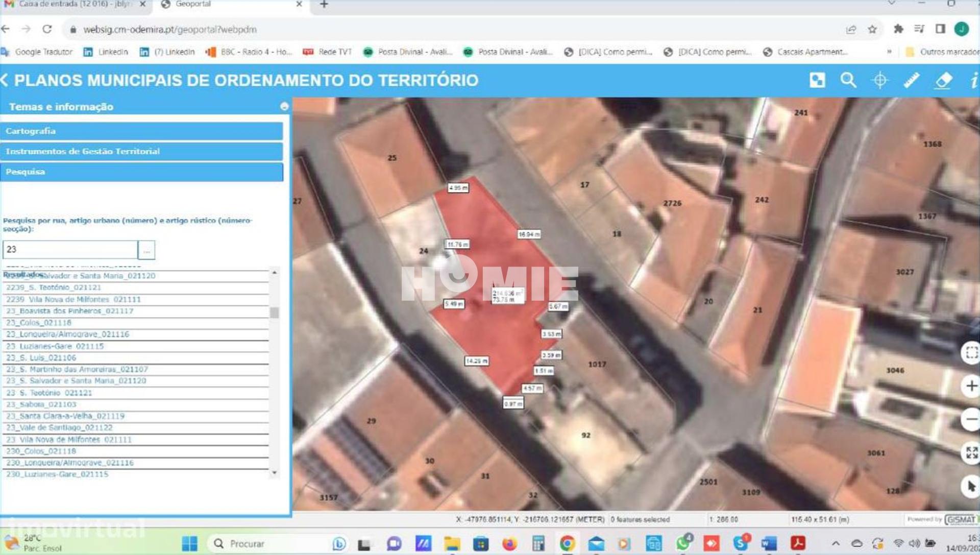Expand the Cartografia section

(142, 131)
